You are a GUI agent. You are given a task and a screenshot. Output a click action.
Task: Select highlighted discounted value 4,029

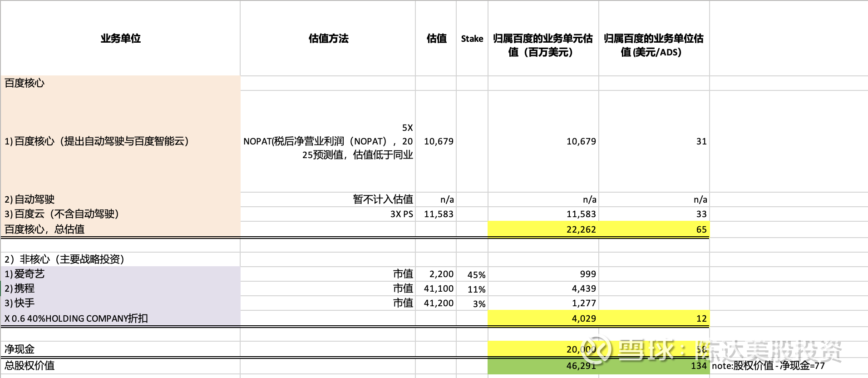point(543,318)
